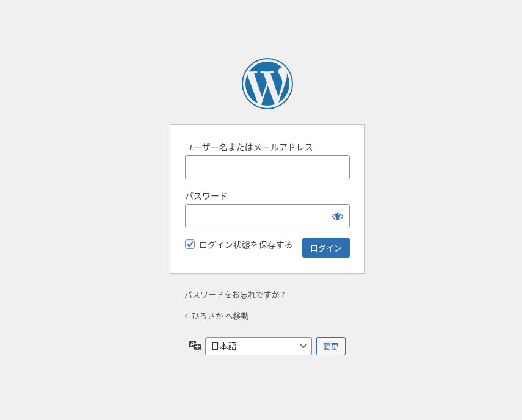522x420 pixels.
Task: Show password using the eye icon
Action: point(338,216)
